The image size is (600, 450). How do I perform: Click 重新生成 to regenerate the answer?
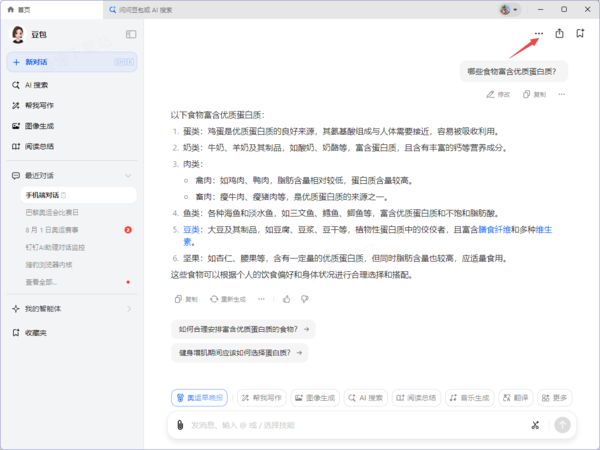point(228,299)
